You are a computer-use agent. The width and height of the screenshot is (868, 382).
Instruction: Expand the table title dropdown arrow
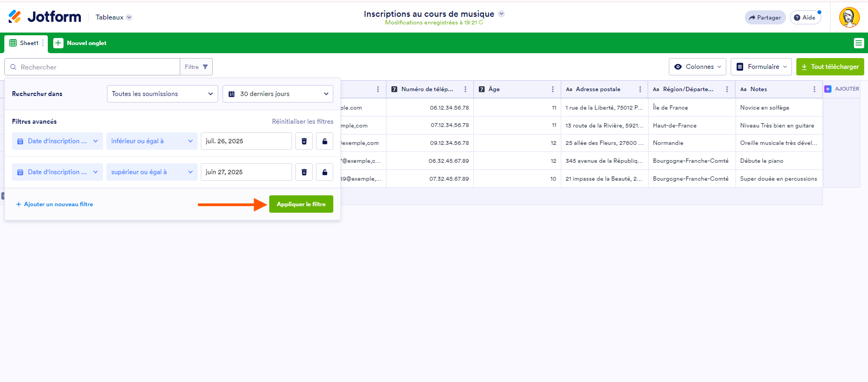502,14
